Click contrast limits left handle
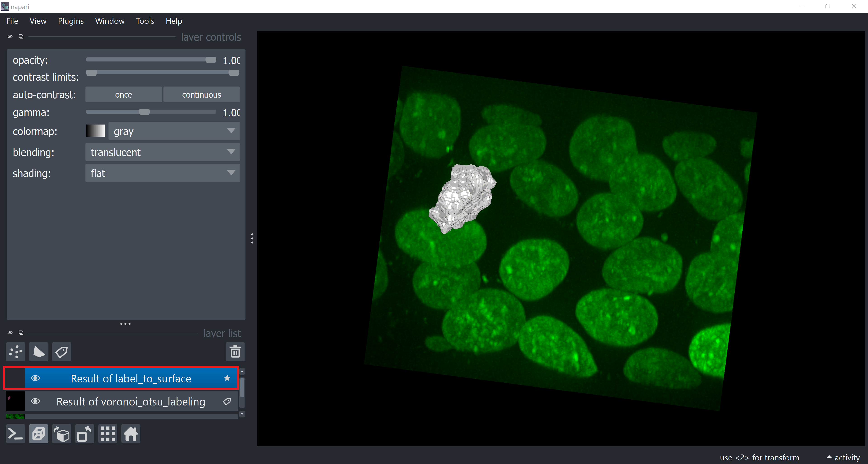This screenshot has height=464, width=868. point(92,73)
